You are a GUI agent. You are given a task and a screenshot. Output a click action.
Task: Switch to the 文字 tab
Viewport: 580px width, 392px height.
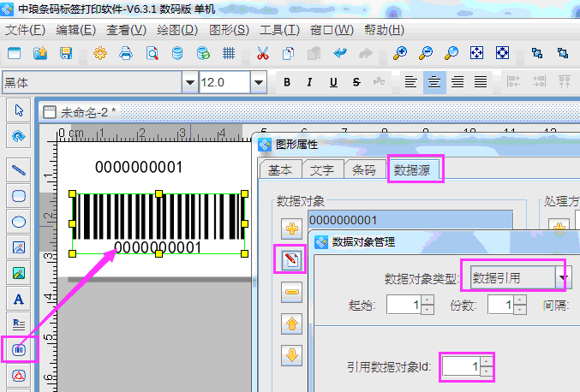[x=322, y=170]
